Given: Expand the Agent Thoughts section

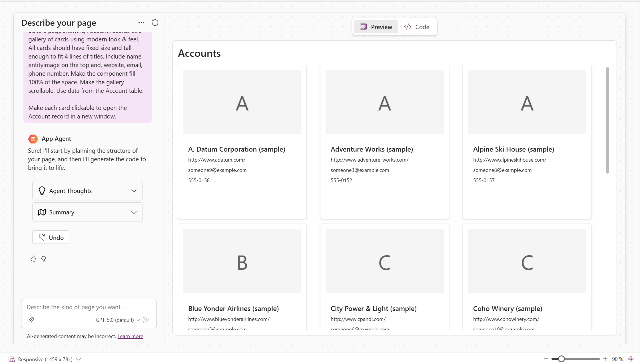Looking at the screenshot, I should 134,191.
